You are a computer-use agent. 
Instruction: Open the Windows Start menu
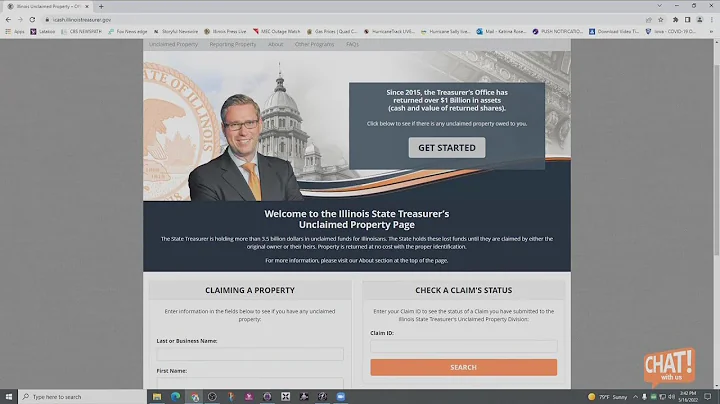pyautogui.click(x=9, y=397)
